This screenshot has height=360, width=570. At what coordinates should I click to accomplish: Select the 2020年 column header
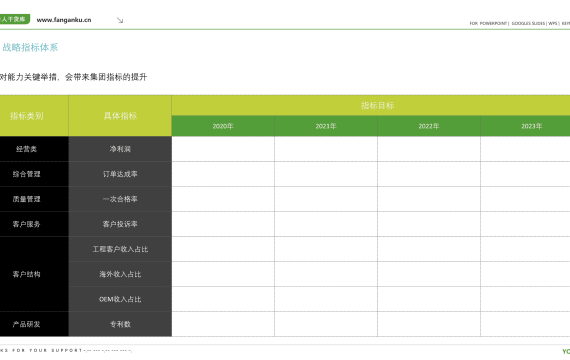point(223,126)
